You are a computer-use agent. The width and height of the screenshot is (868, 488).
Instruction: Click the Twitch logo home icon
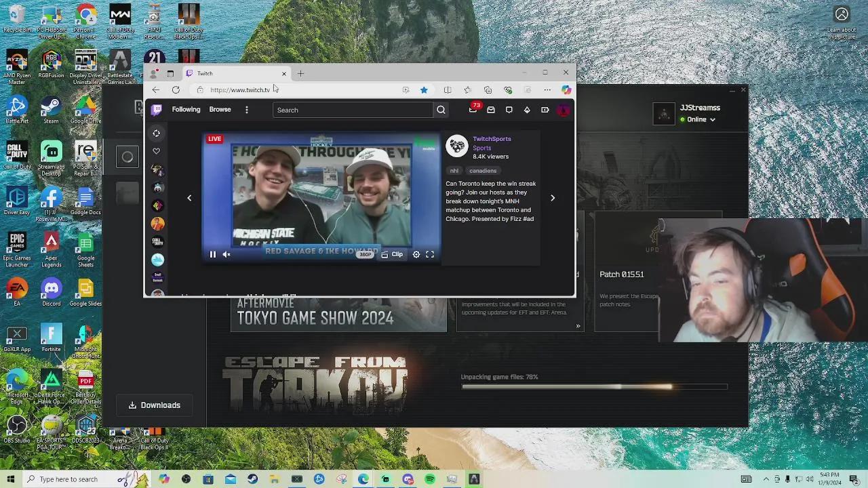click(x=157, y=110)
